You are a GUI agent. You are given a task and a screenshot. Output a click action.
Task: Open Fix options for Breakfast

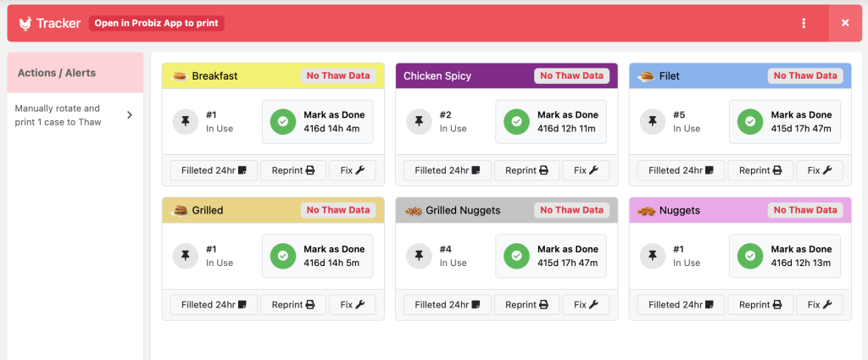pyautogui.click(x=352, y=170)
